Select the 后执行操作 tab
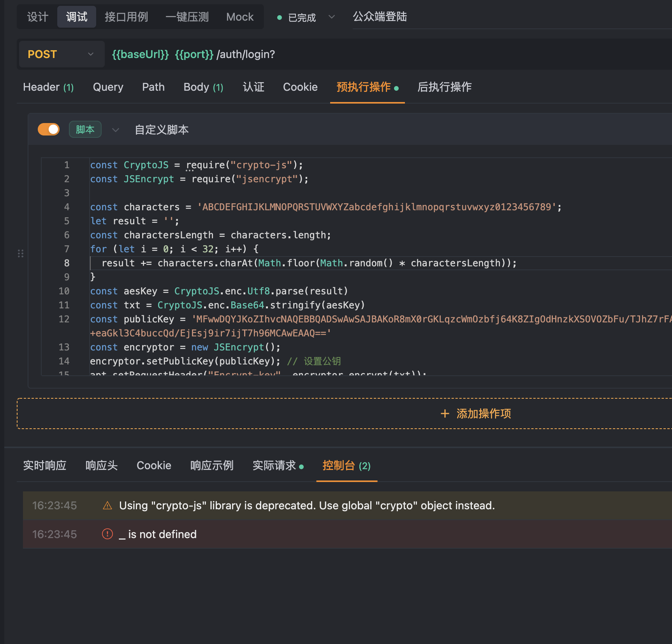The image size is (672, 644). 445,87
